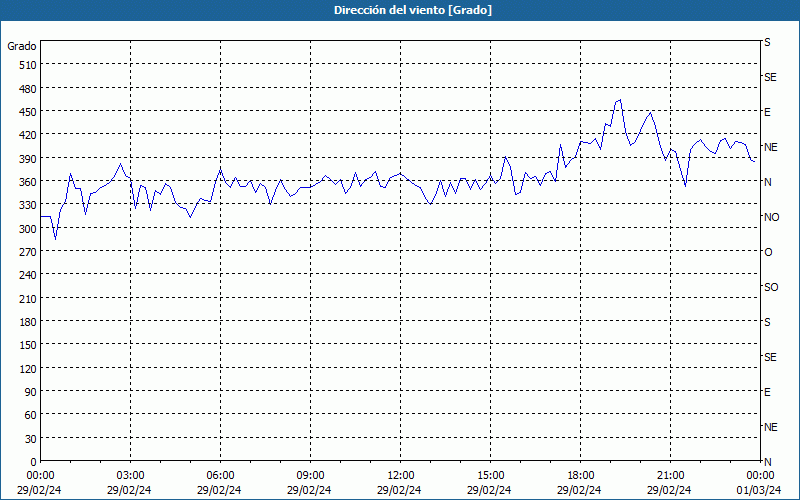
Task: Pick the 420 value on the left axis
Action: click(29, 135)
